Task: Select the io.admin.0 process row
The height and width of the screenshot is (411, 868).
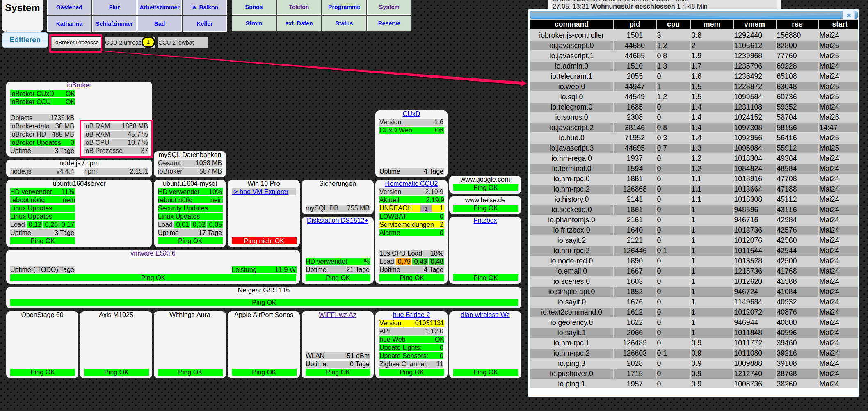Action: pos(694,66)
